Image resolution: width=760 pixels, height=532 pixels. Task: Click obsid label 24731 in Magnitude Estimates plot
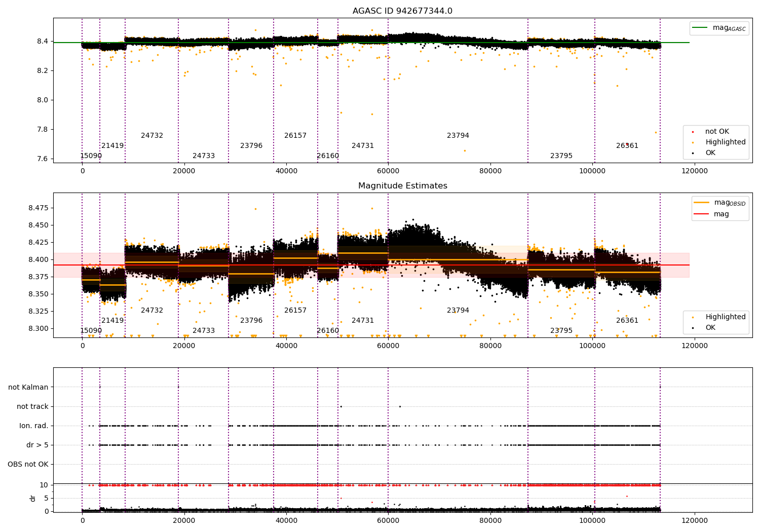coord(363,321)
